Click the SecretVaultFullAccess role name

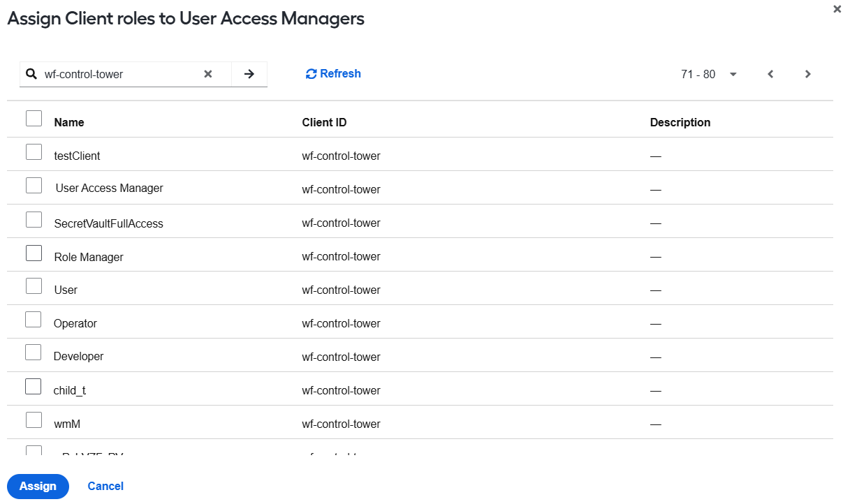pyautogui.click(x=108, y=223)
